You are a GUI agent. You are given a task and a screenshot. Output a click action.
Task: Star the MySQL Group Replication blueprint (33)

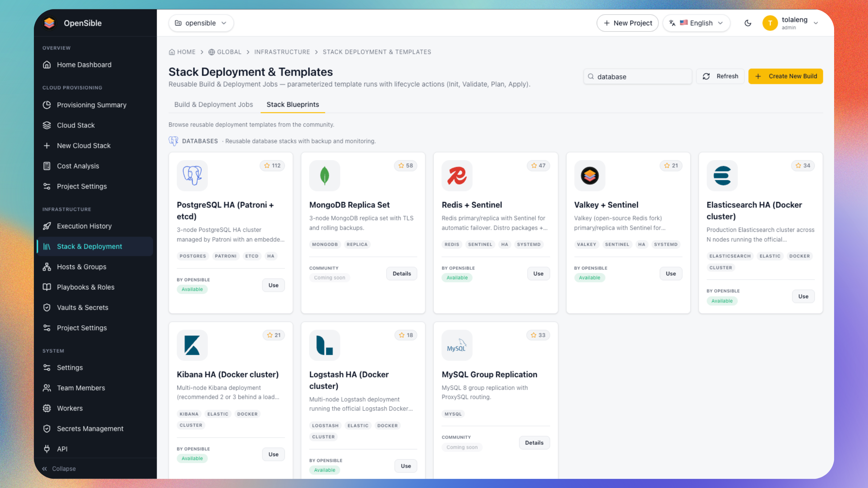pos(538,335)
